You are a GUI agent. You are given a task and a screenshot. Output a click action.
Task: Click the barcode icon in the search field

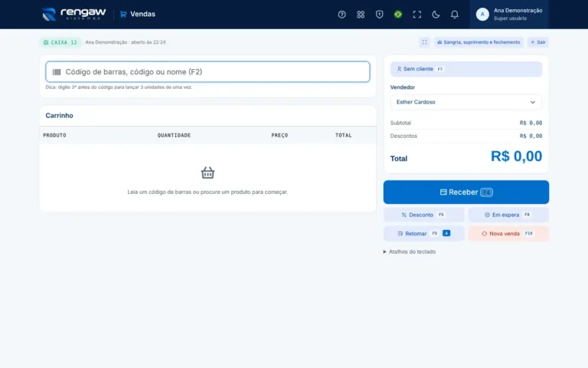57,72
